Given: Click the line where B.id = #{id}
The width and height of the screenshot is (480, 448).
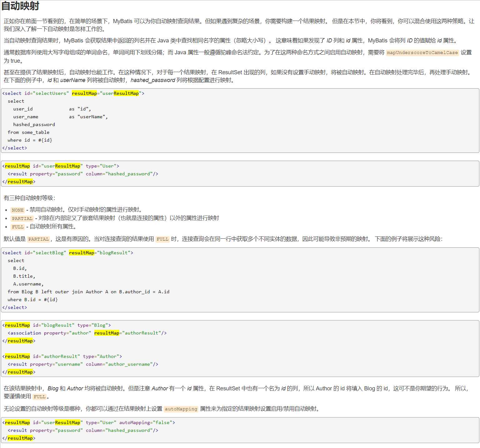Looking at the screenshot, I should click(33, 299).
